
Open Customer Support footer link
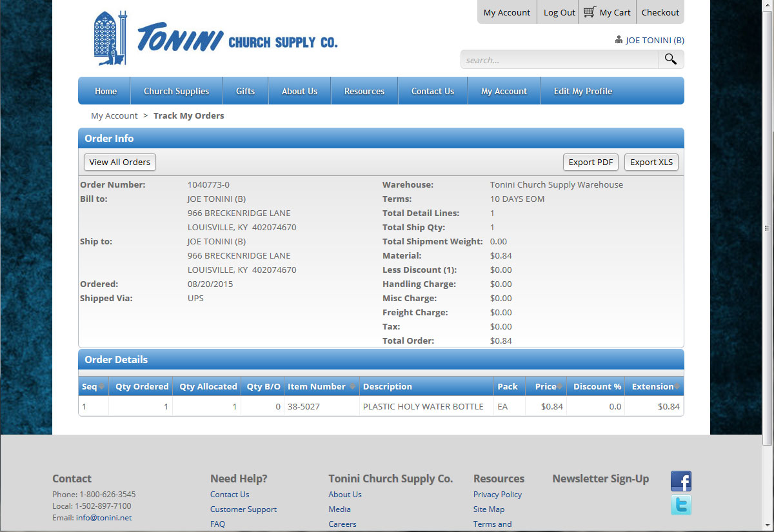[243, 509]
